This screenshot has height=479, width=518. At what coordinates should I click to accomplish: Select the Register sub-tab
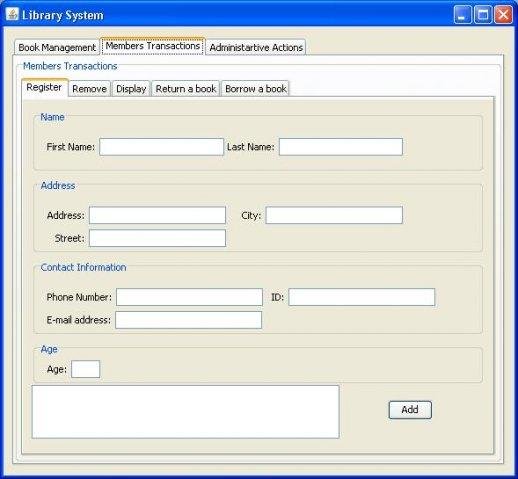click(44, 87)
